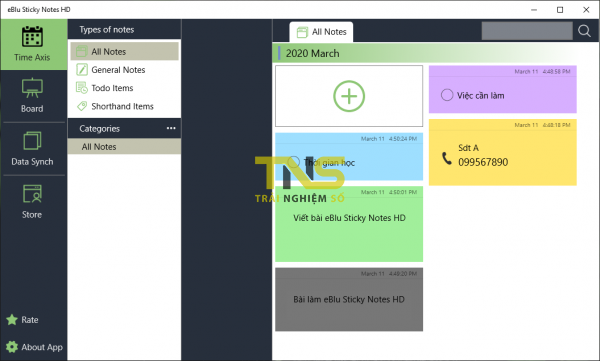Minimize the eBlu Sticky Notes HD window

pyautogui.click(x=534, y=10)
